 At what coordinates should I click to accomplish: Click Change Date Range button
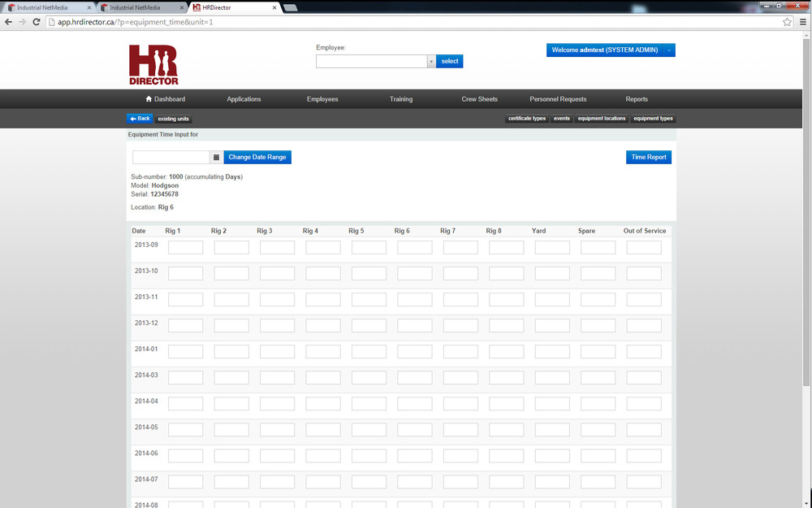tap(257, 157)
